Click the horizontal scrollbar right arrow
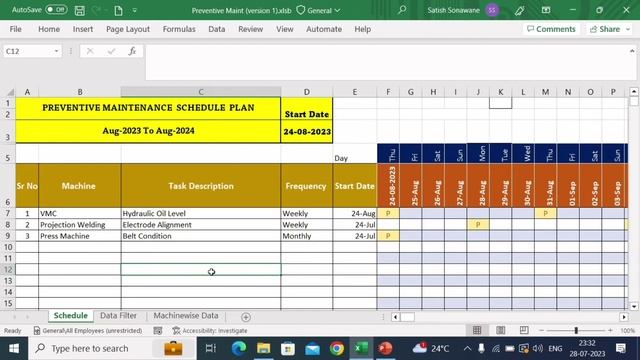640x360 pixels. point(624,317)
